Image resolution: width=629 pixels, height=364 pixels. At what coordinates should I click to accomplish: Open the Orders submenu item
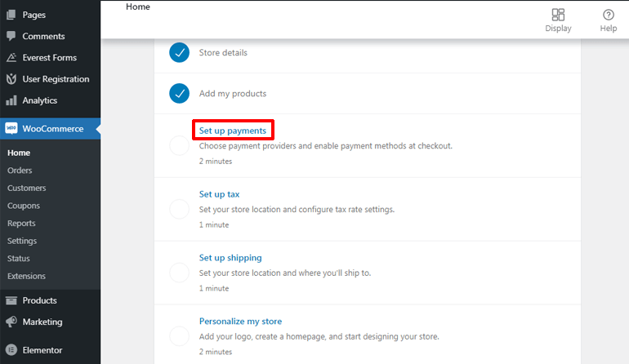20,171
